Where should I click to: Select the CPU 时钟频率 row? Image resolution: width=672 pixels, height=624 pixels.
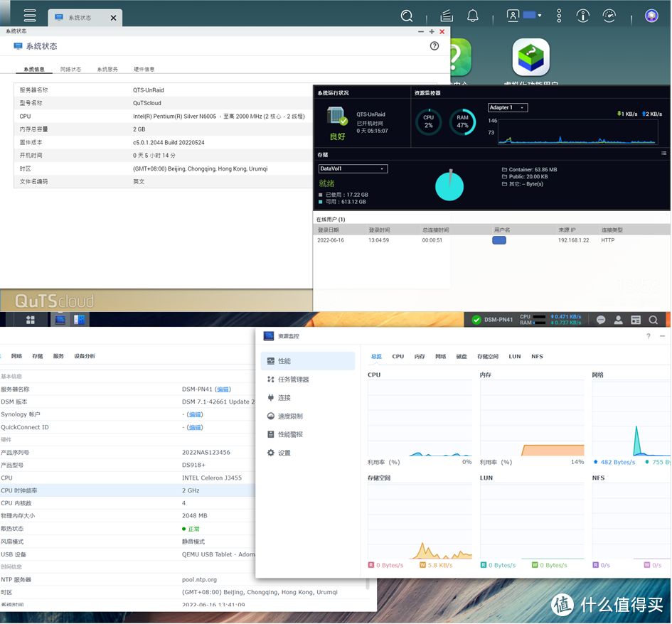point(128,490)
